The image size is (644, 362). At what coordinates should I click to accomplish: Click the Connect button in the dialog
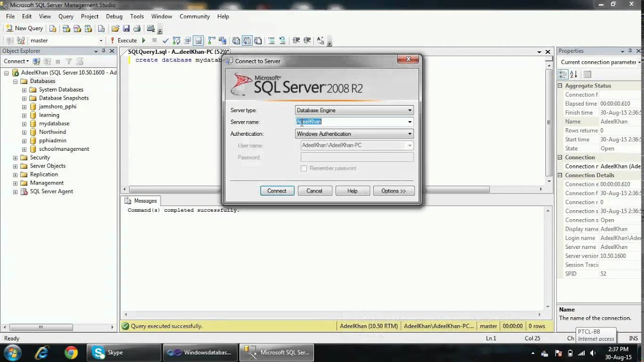pos(277,191)
